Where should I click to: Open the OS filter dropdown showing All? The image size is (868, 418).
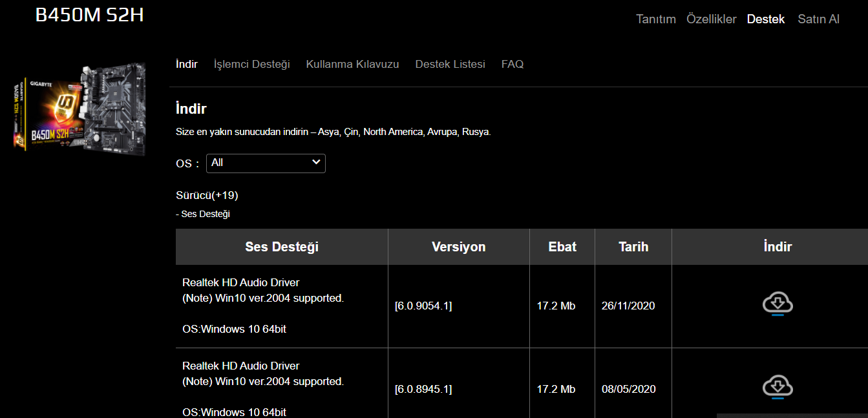pos(266,163)
